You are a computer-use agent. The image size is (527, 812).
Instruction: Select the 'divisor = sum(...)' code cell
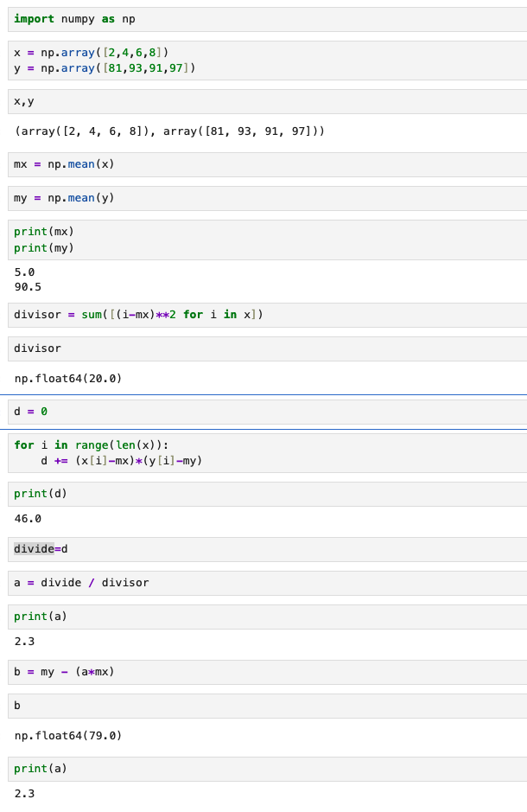tap(267, 315)
